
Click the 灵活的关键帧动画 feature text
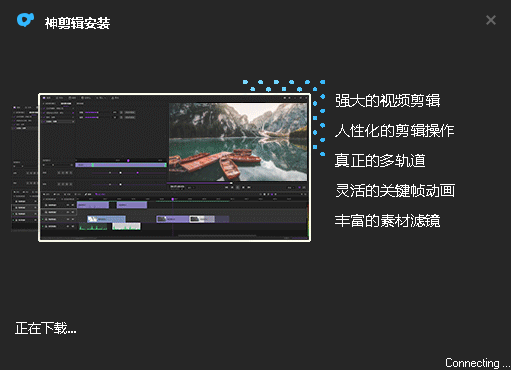[395, 190]
